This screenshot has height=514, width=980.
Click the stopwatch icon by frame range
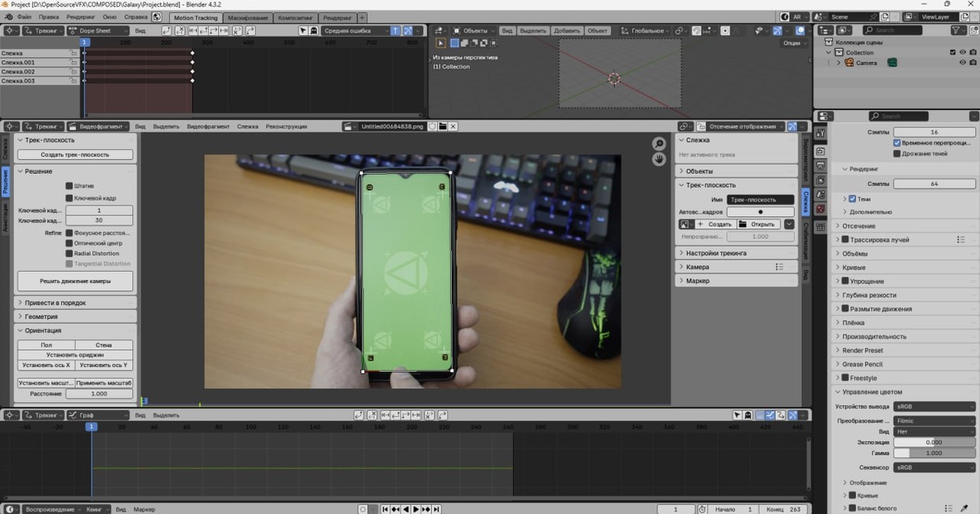point(702,509)
